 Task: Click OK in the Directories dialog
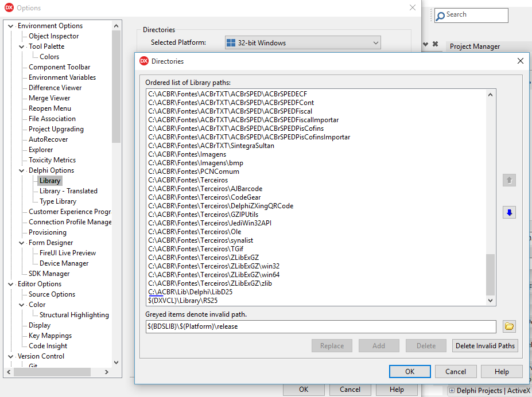(x=410, y=372)
